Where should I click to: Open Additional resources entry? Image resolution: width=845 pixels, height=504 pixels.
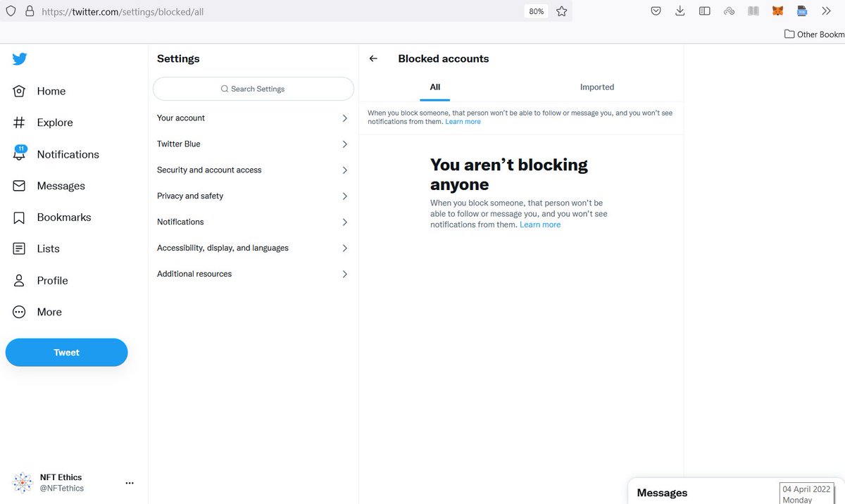(x=254, y=275)
